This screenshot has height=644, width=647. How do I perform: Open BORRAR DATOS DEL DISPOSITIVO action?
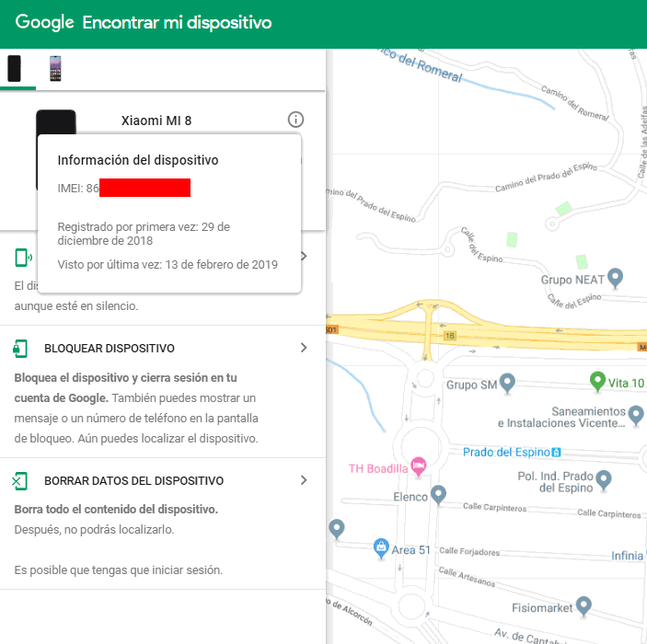click(133, 480)
